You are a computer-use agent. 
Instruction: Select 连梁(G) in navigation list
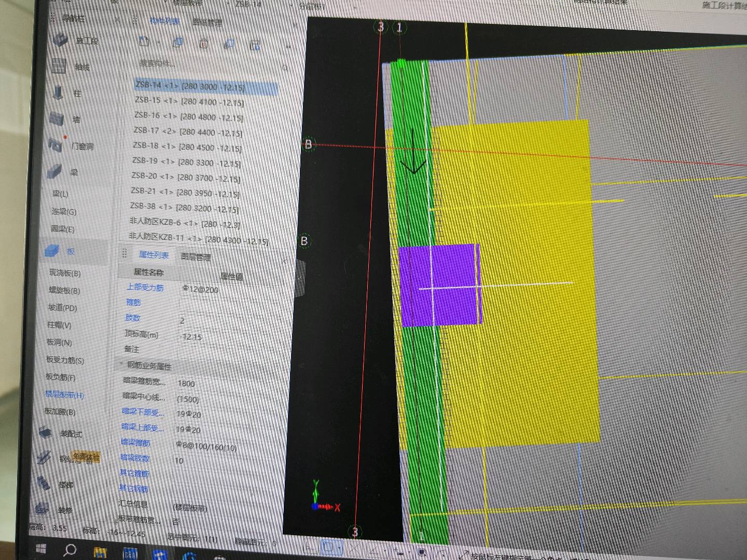(64, 212)
